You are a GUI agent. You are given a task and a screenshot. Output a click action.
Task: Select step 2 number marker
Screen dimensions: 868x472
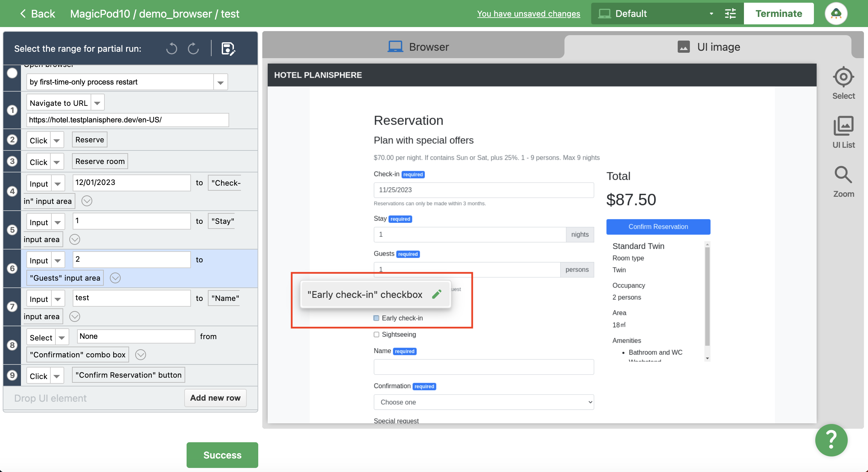coord(12,140)
